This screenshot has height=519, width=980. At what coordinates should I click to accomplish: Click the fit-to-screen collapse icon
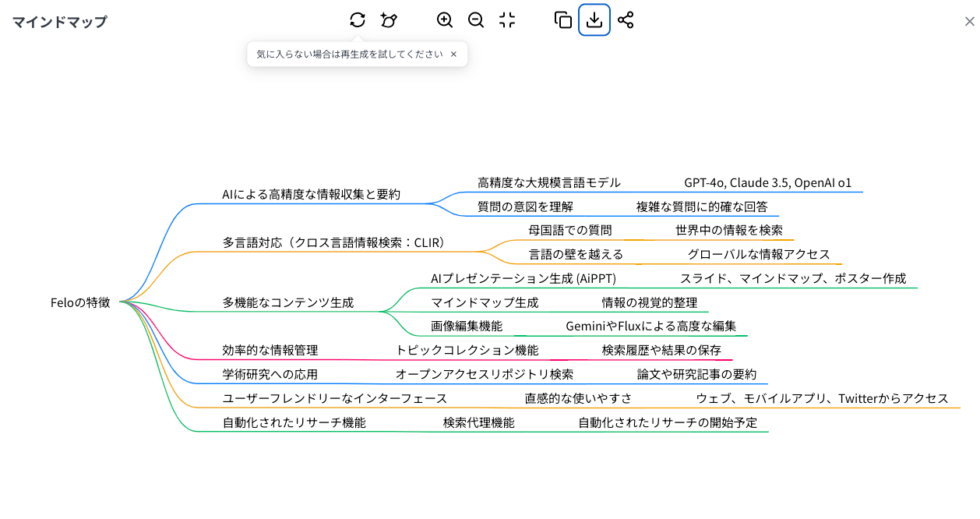pyautogui.click(x=507, y=20)
